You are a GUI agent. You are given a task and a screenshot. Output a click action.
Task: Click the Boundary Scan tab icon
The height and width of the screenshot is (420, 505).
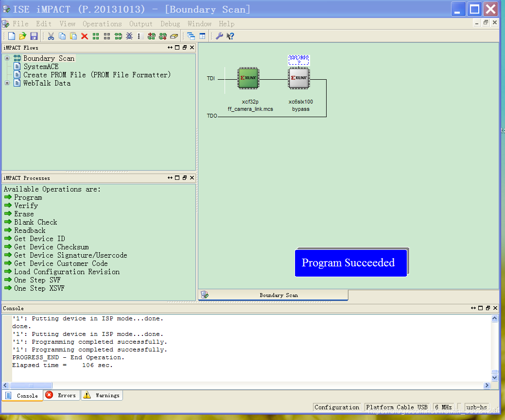[205, 295]
